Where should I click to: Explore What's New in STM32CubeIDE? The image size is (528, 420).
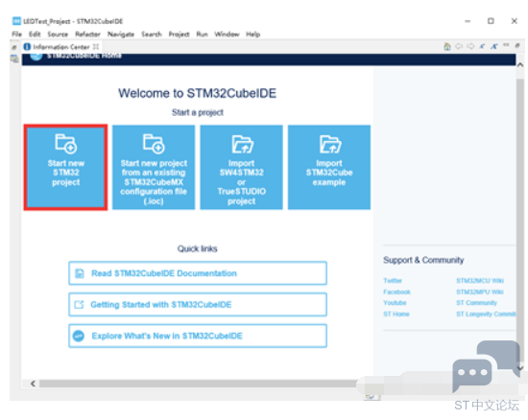click(x=198, y=336)
